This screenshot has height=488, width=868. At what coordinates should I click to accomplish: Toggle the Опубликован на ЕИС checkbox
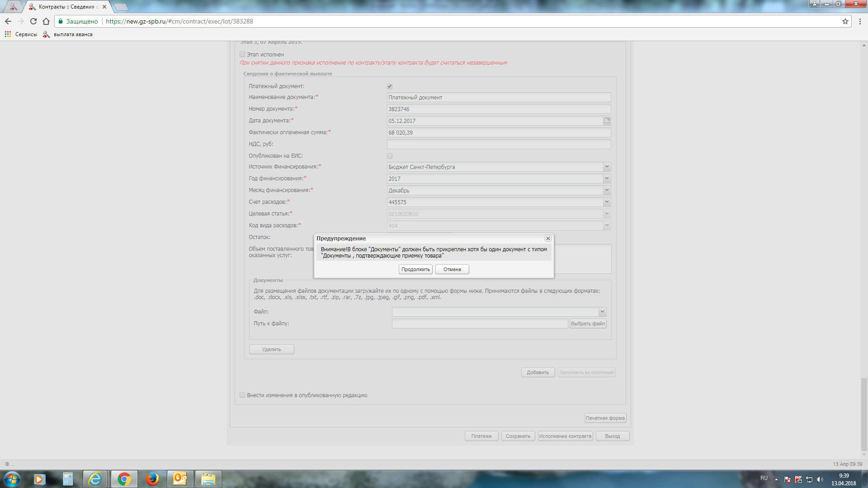pyautogui.click(x=390, y=156)
